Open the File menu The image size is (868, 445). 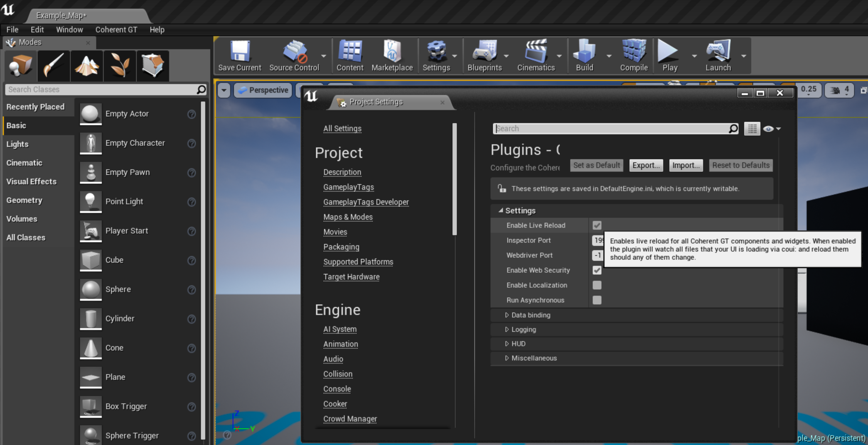click(x=12, y=29)
